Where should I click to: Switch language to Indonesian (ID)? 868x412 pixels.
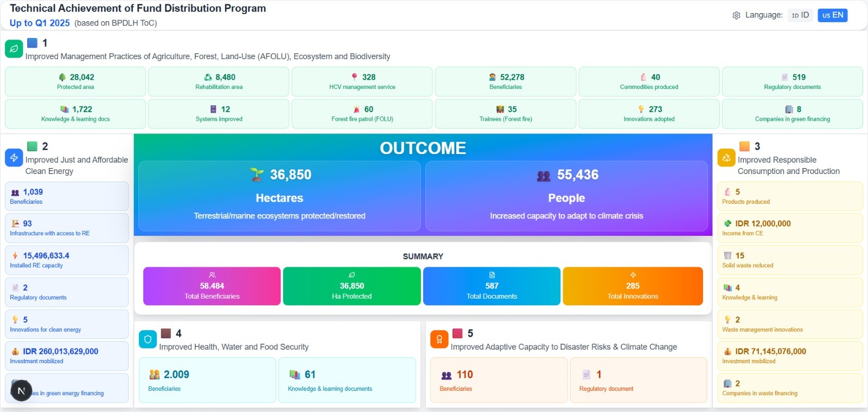[800, 15]
